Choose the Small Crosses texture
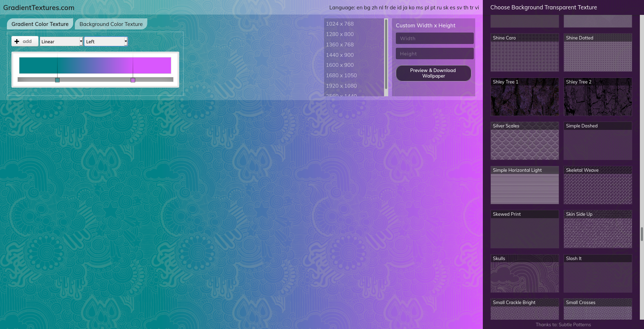 [598, 309]
